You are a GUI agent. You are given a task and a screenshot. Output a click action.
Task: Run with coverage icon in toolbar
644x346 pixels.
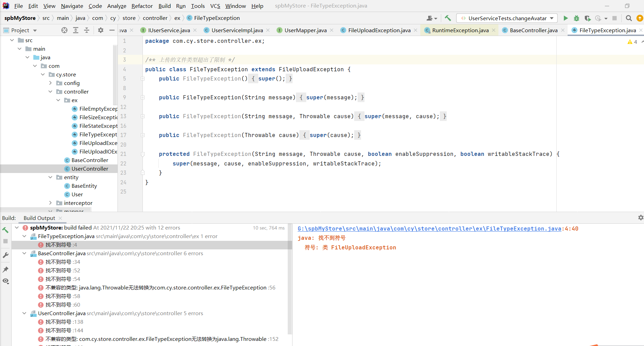(587, 18)
